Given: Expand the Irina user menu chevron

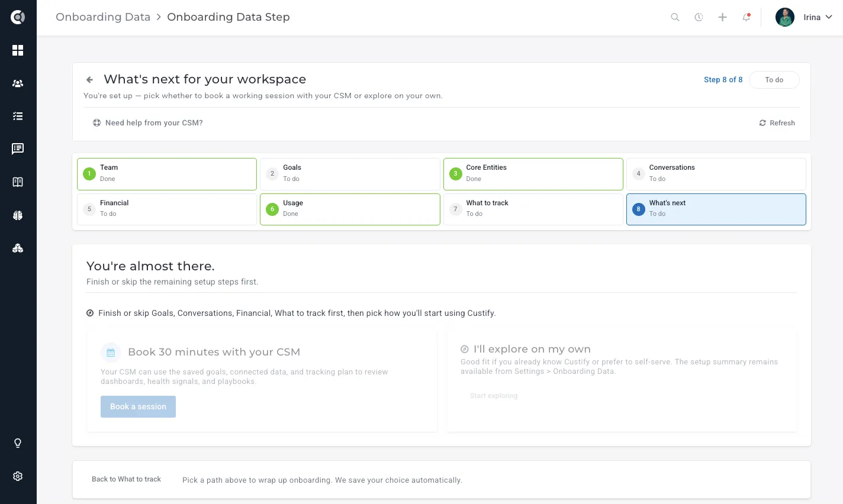Looking at the screenshot, I should [829, 17].
